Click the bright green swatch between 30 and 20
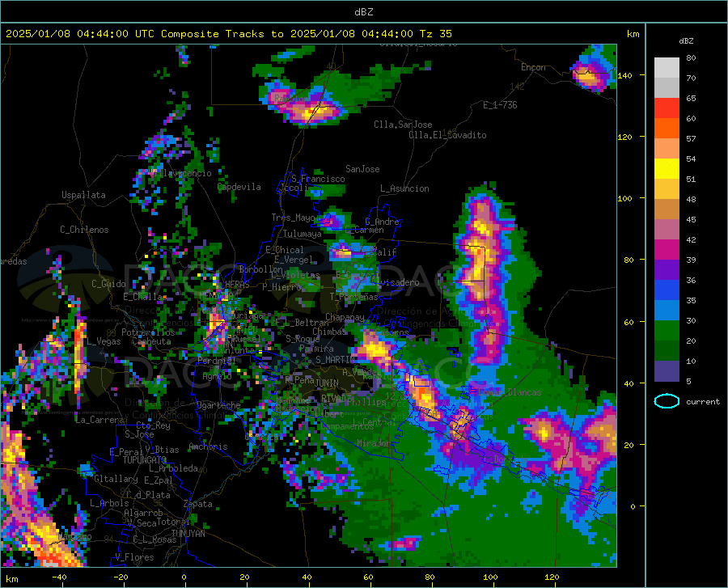728x588 pixels. pos(667,331)
